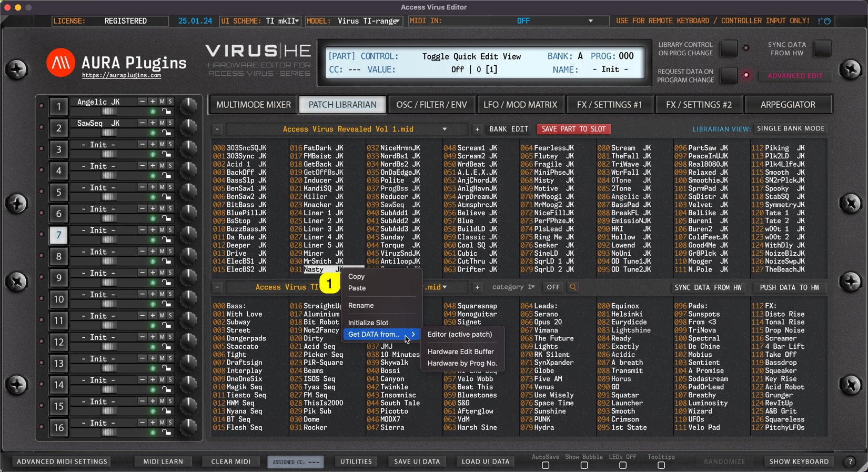Open the UI SCHEME dropdown
Image resolution: width=868 pixels, height=472 pixels.
coord(296,21)
